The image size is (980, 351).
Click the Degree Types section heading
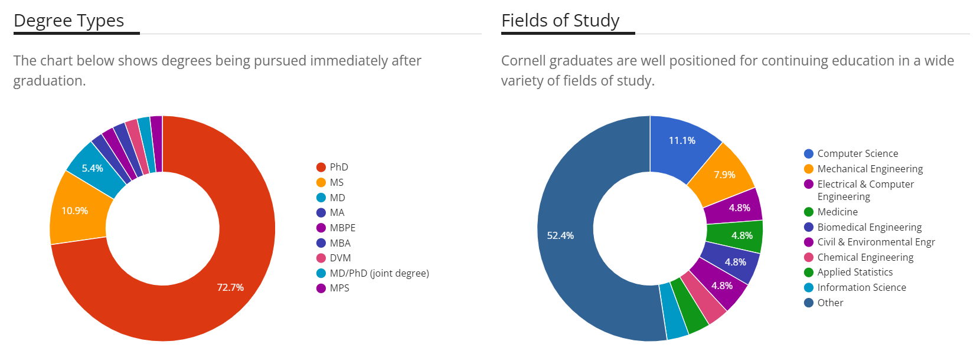[x=69, y=21]
